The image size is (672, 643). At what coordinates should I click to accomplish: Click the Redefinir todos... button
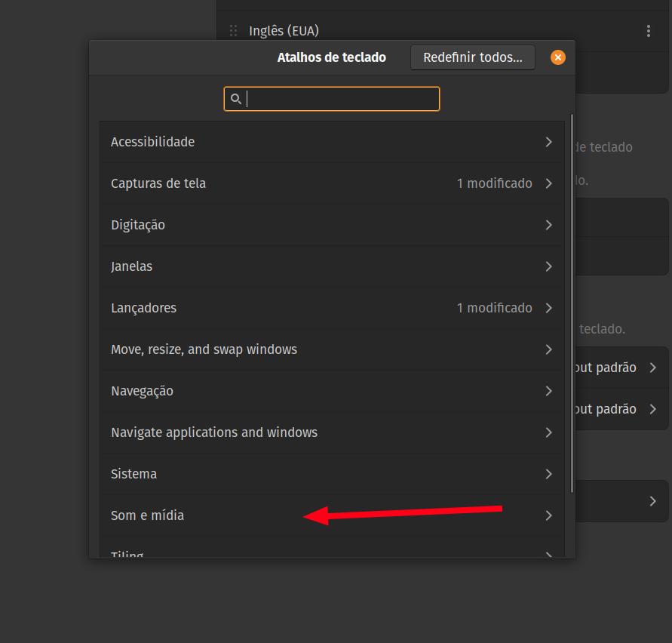click(x=473, y=57)
